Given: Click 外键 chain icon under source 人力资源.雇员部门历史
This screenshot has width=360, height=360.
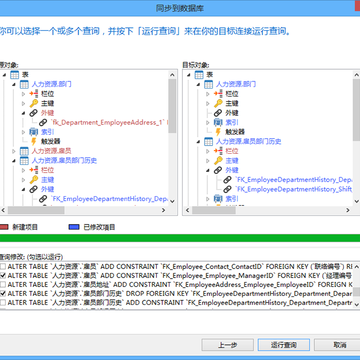Looking at the screenshot, I should pos(33,189).
